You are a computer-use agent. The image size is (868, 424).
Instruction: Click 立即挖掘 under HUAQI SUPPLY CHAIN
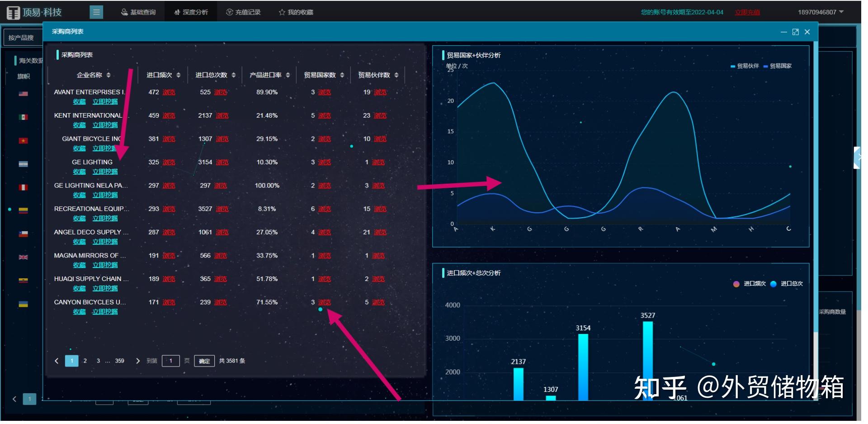[x=105, y=289]
